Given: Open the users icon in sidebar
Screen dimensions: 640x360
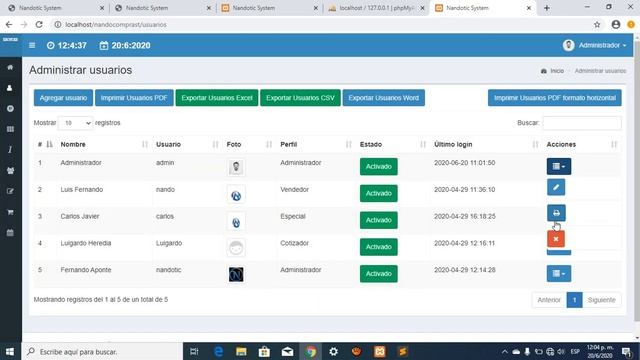Looking at the screenshot, I should coord(10,88).
